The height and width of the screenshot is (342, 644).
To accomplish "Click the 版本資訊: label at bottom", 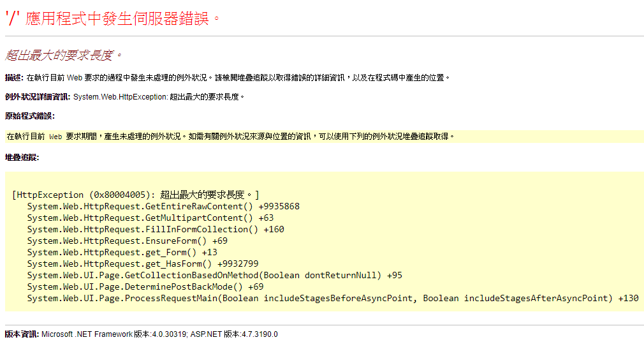I will click(22, 334).
